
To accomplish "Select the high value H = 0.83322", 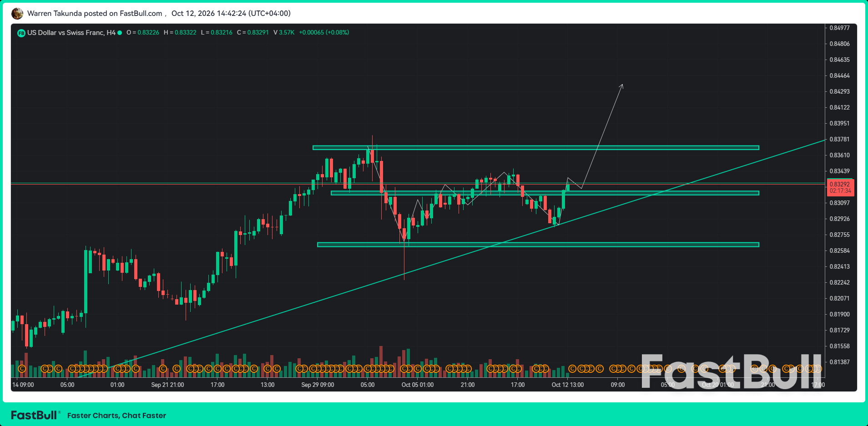I will (180, 33).
